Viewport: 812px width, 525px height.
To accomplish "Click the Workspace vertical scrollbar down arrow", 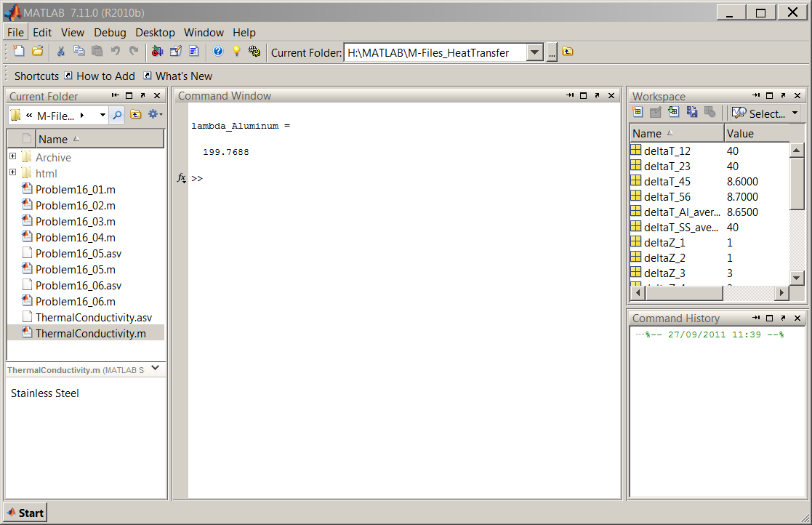I will click(x=797, y=278).
